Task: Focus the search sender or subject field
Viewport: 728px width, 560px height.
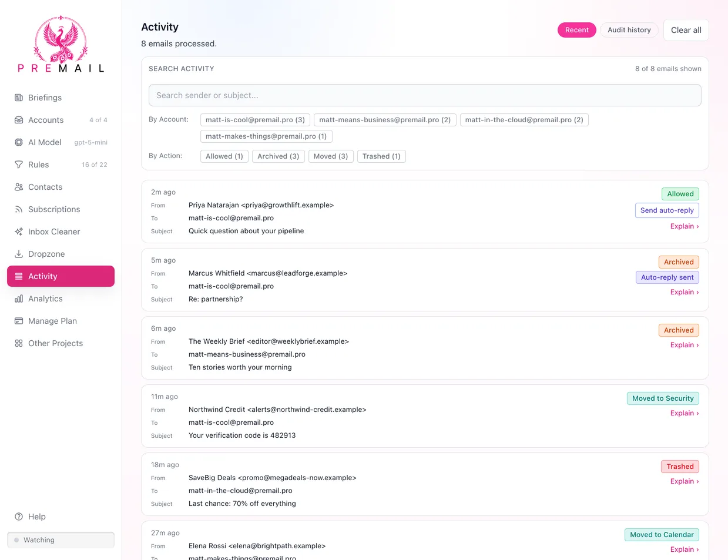Action: [425, 95]
